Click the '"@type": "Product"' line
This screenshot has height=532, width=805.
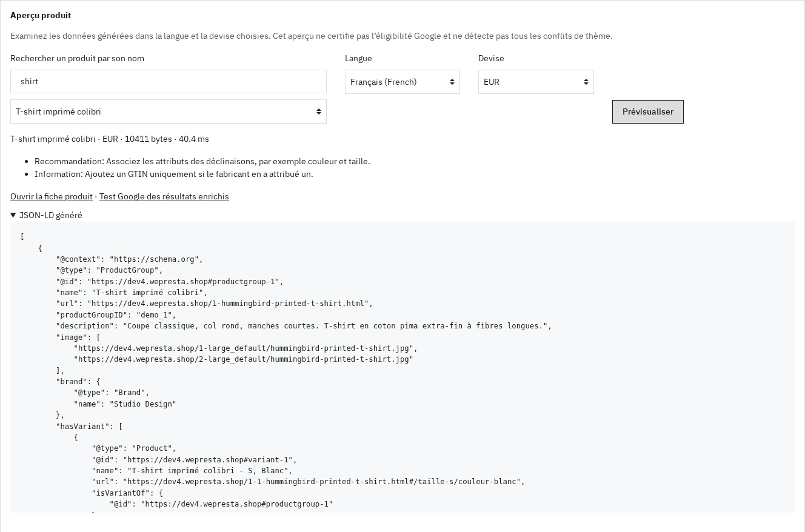click(134, 448)
